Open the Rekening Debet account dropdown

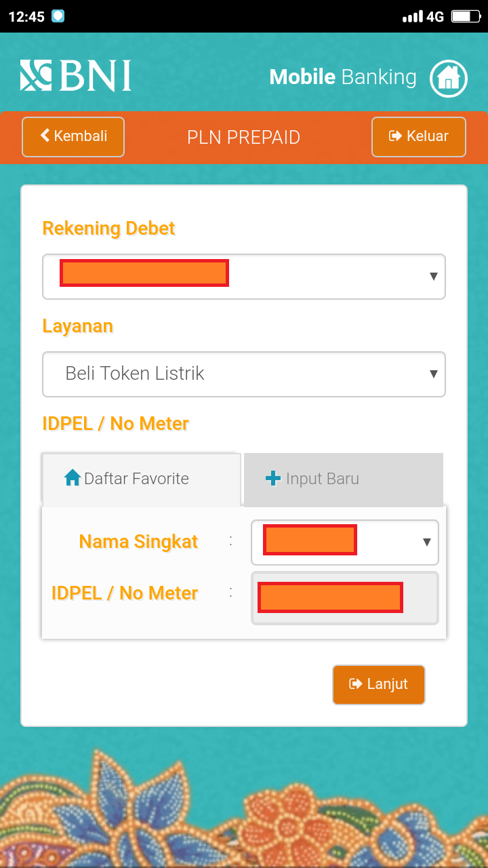point(244,277)
